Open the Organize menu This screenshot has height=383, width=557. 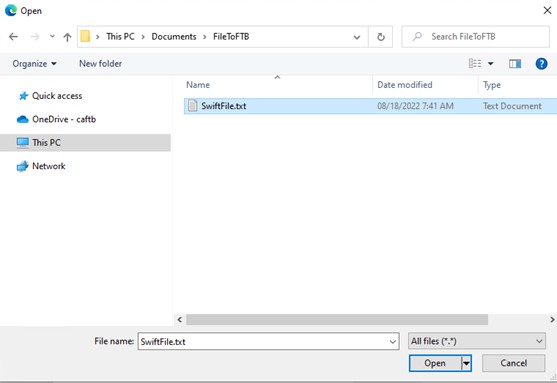34,64
